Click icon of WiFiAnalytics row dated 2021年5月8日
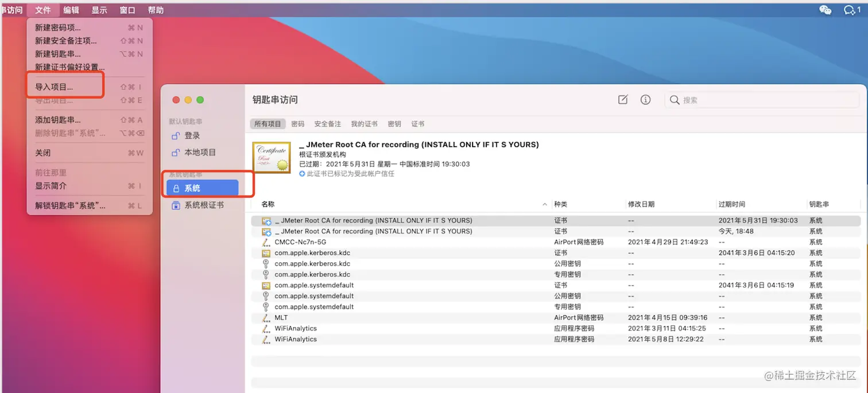868x393 pixels. point(266,340)
